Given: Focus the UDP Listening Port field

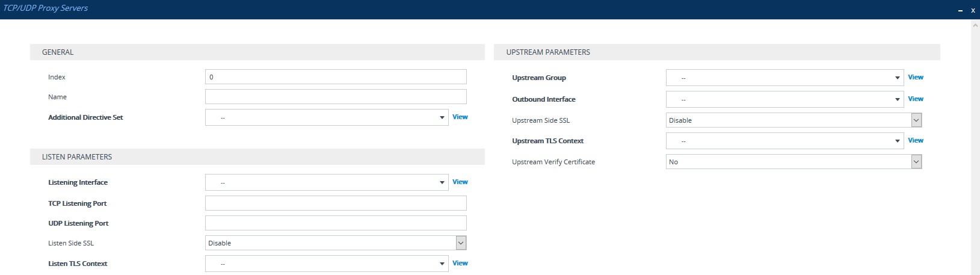Looking at the screenshot, I should click(x=335, y=223).
